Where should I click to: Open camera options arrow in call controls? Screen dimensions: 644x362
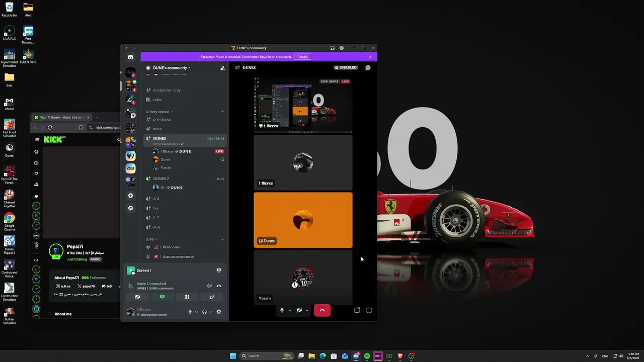(307, 310)
